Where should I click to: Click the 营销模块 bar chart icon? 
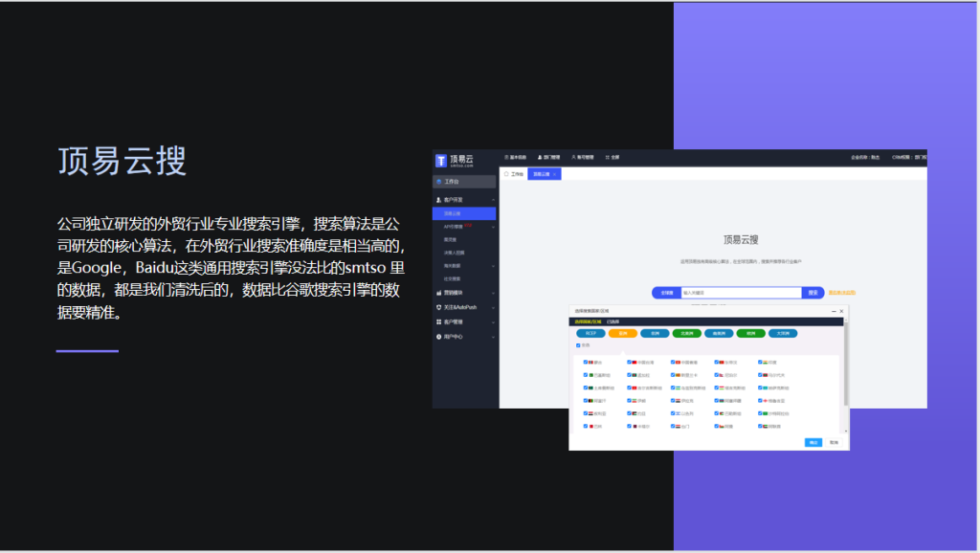[x=438, y=293]
